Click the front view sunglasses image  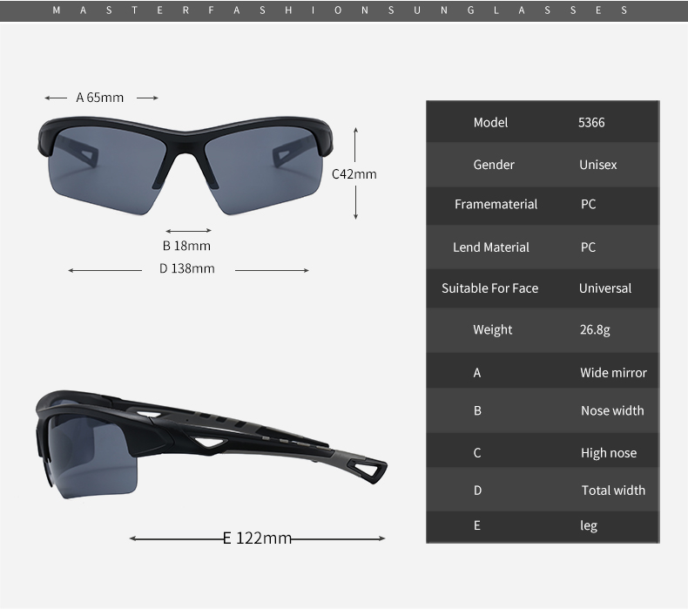186,159
